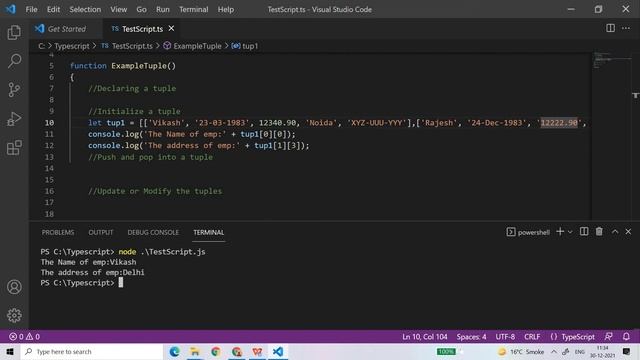Image resolution: width=640 pixels, height=360 pixels.
Task: Click the comment '//Push and pop into a tuple'
Action: (x=150, y=157)
